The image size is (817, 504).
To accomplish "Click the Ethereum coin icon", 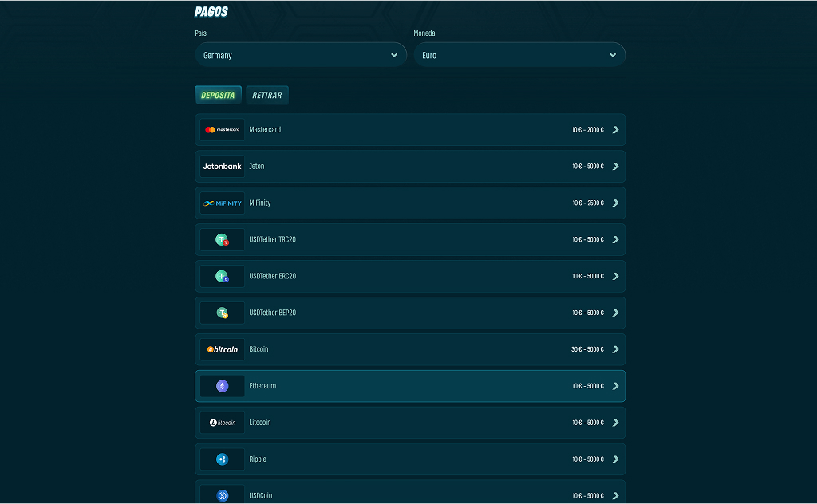I will coord(223,386).
